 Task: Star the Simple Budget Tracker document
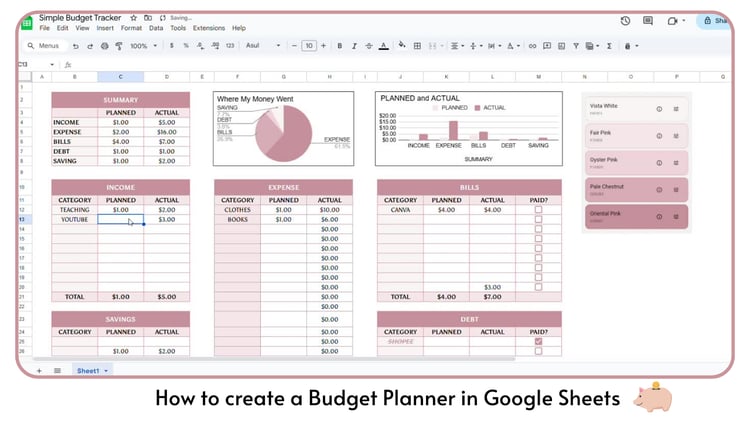133,18
